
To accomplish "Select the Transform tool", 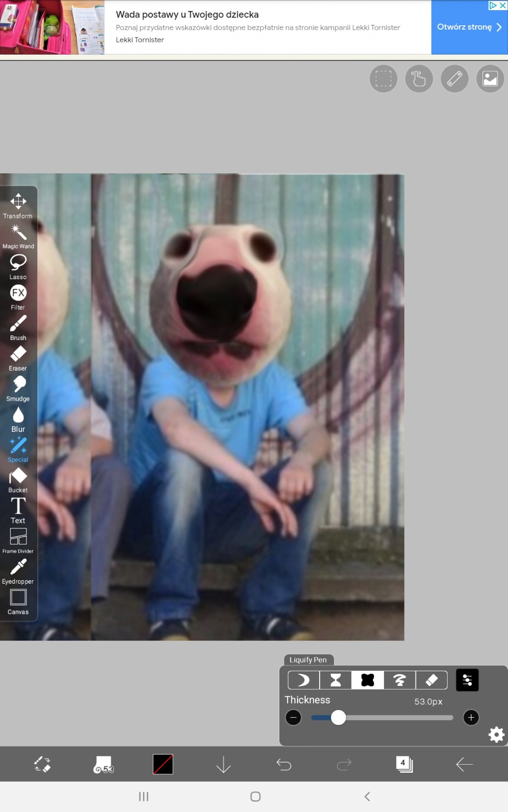I will coord(18,206).
